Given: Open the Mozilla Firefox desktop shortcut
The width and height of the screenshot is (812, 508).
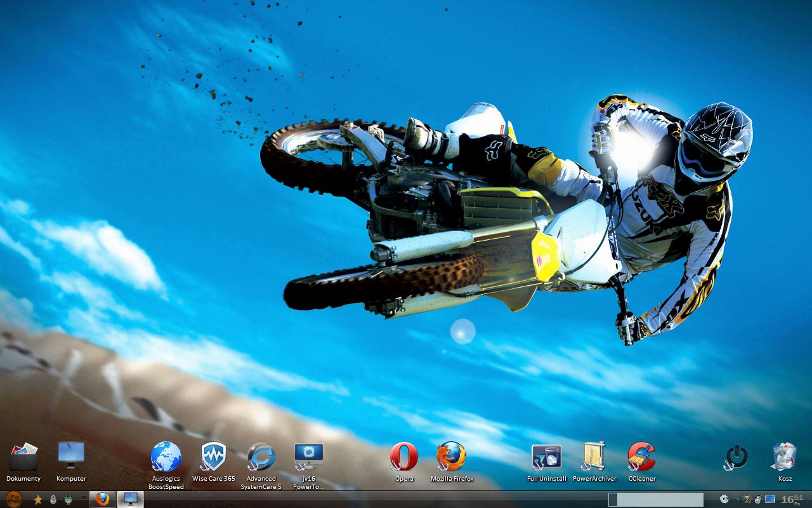Looking at the screenshot, I should (452, 458).
